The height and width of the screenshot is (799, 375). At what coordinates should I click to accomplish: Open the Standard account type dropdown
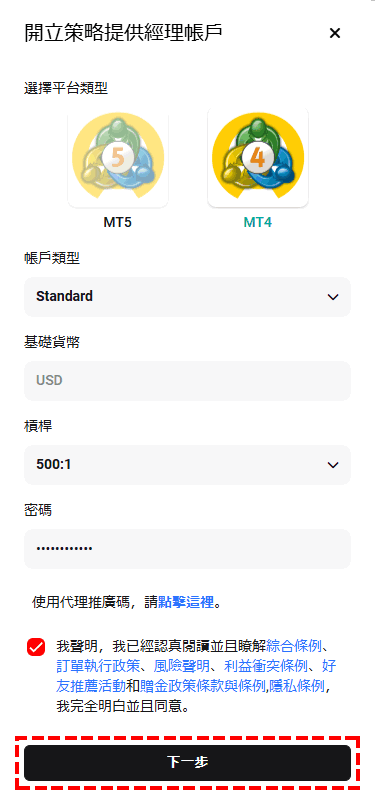coord(188,297)
